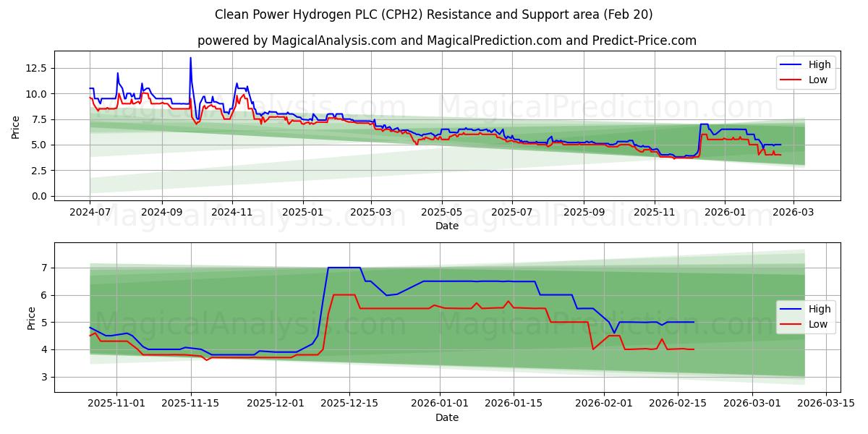This screenshot has height=434, width=868.
Task: Click the 2026-01-15 date tick label
Action: [514, 403]
